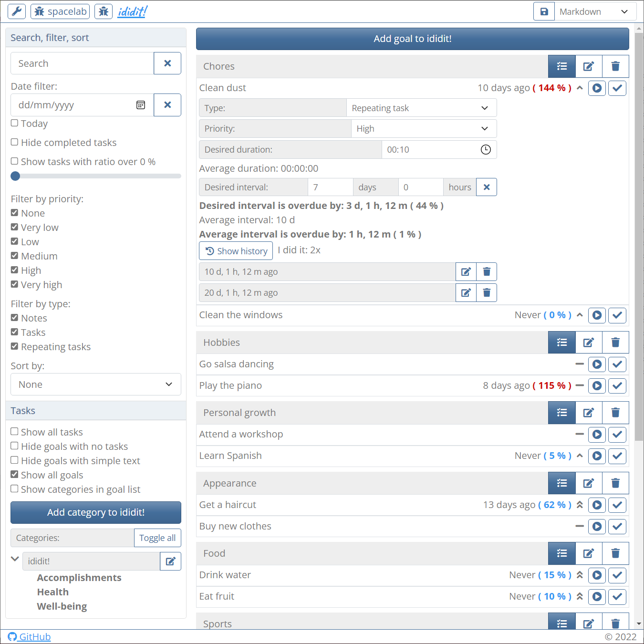
Task: Click the Toggle all categories button
Action: (x=157, y=538)
